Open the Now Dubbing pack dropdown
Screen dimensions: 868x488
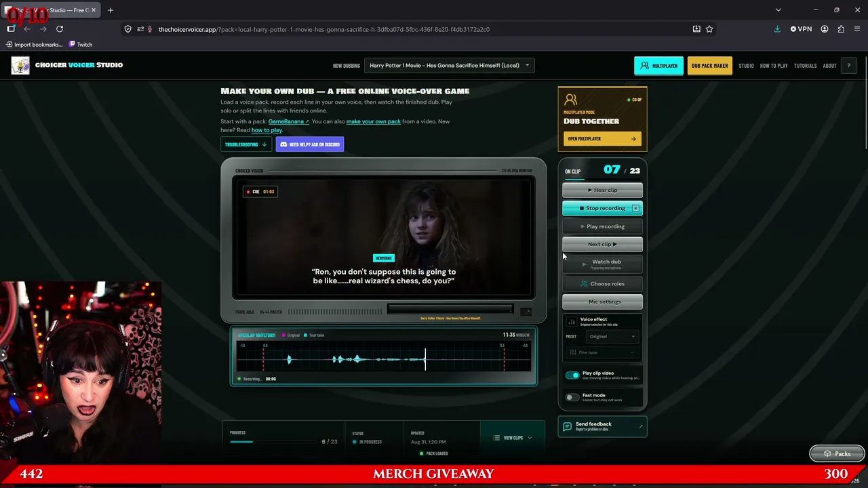click(449, 66)
